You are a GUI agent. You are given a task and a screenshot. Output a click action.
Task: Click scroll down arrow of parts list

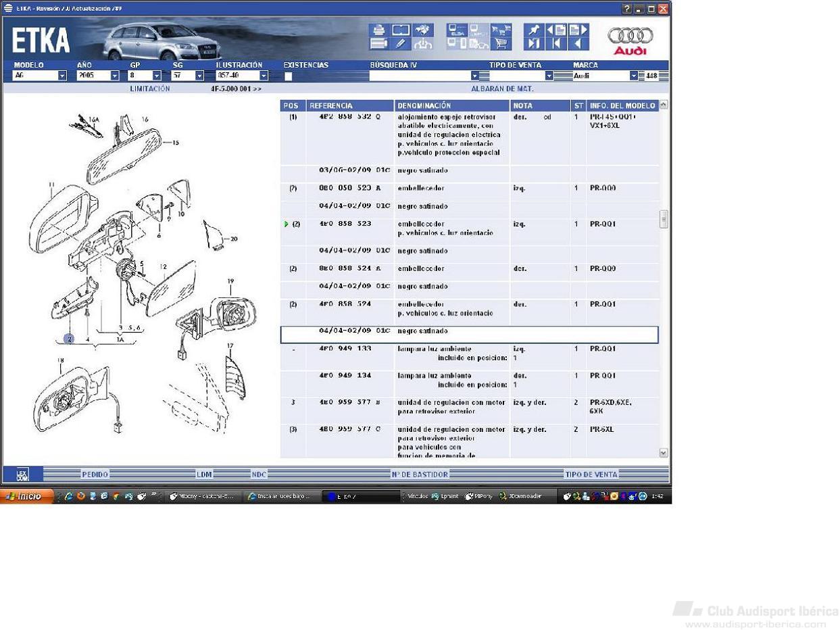point(663,453)
